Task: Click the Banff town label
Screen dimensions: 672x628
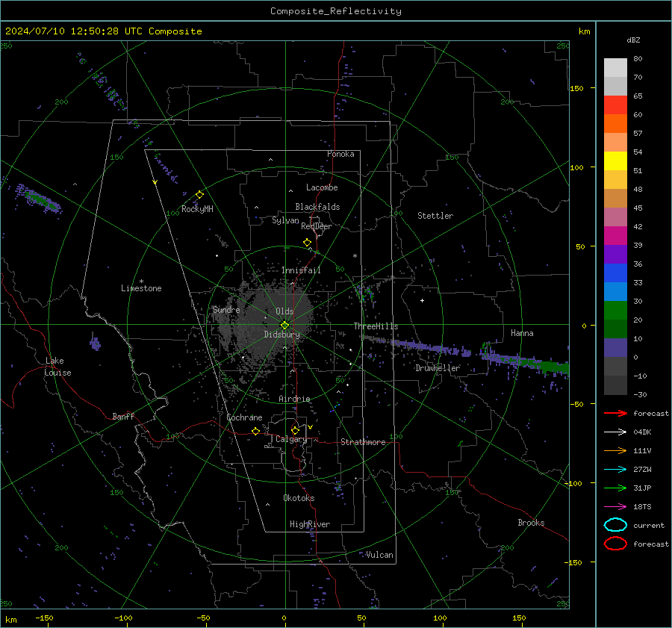Action: pyautogui.click(x=123, y=417)
